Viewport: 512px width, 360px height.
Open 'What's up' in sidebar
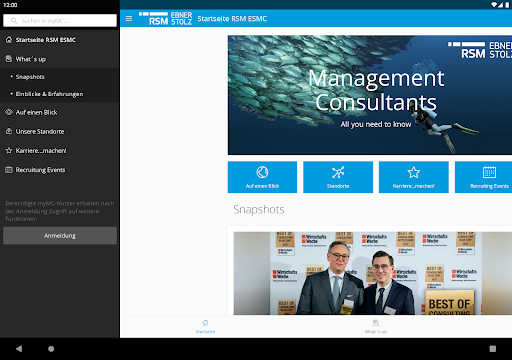(60, 59)
